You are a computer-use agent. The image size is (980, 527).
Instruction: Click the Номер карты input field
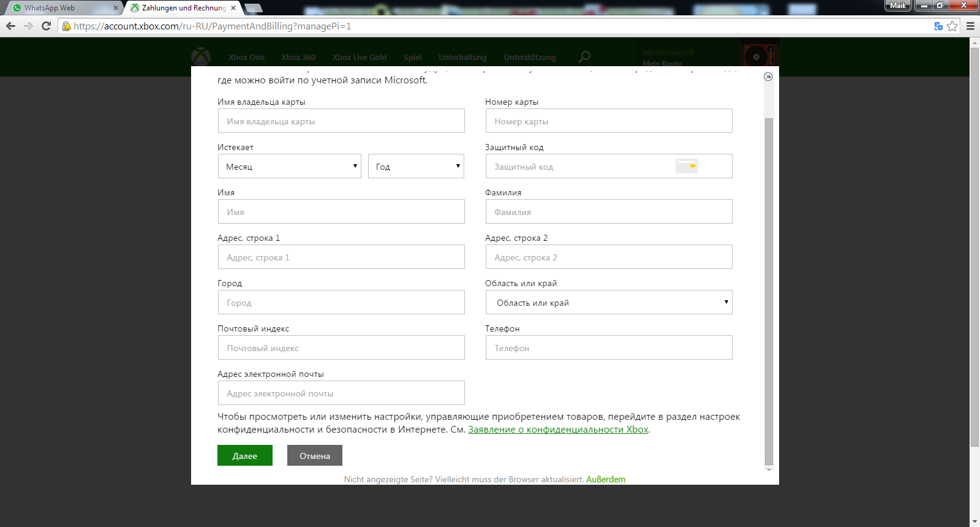[x=609, y=121]
